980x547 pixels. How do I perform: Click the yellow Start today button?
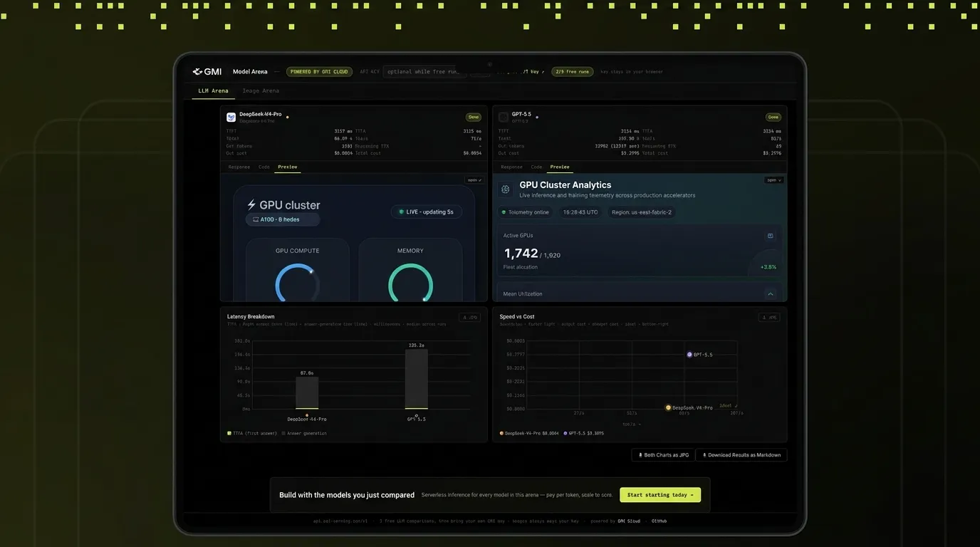click(x=660, y=495)
